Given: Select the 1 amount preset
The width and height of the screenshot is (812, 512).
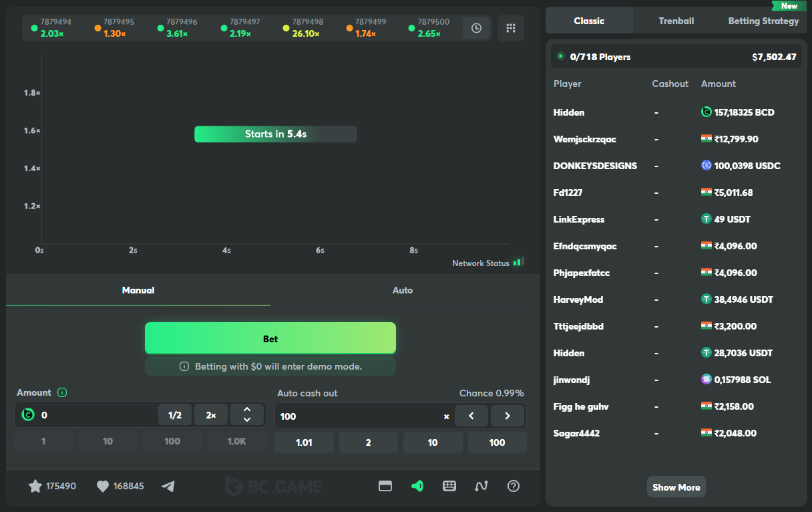Looking at the screenshot, I should point(43,441).
